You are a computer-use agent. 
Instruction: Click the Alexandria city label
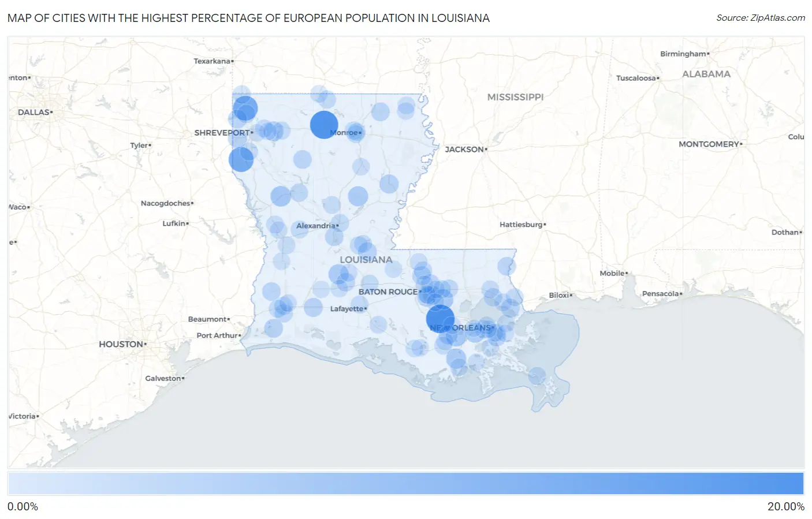[x=316, y=226]
